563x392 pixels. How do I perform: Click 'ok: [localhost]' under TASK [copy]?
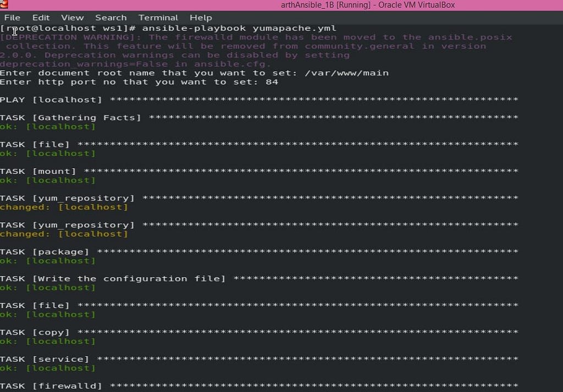48,341
